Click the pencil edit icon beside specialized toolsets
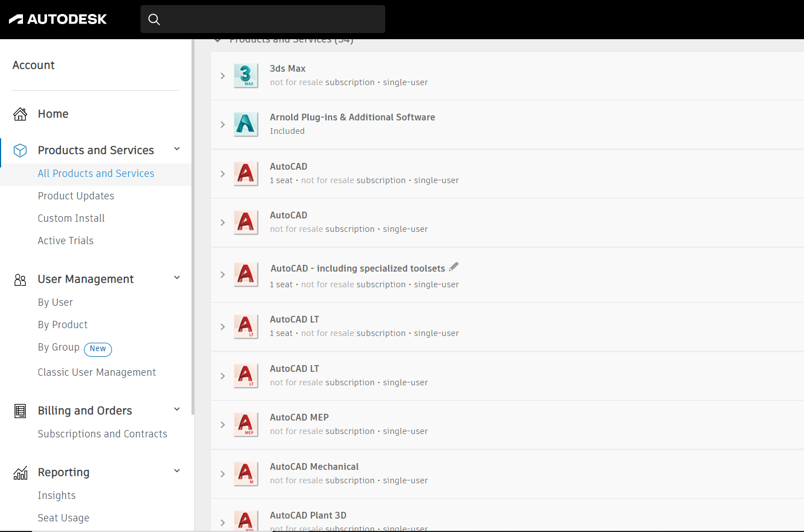 click(454, 267)
